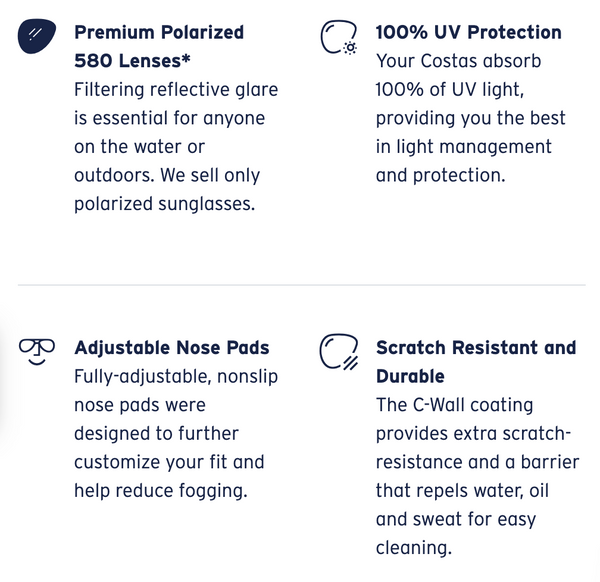Click the text 'and protection.'
The height and width of the screenshot is (582, 600).
440,175
